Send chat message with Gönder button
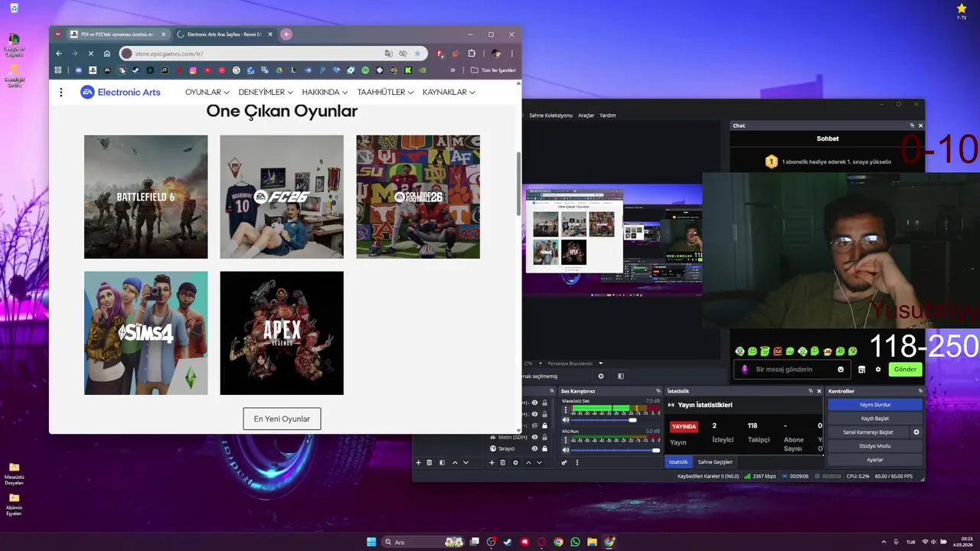The image size is (980, 551). pyautogui.click(x=905, y=369)
